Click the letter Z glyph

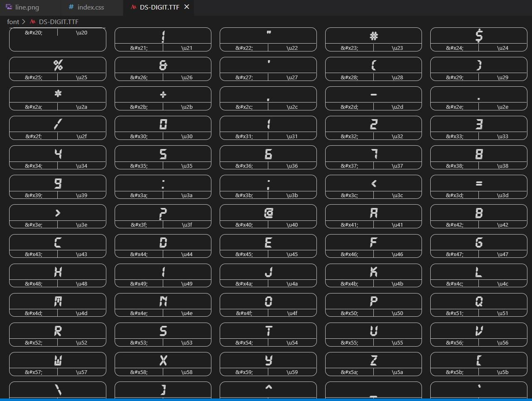tap(373, 360)
